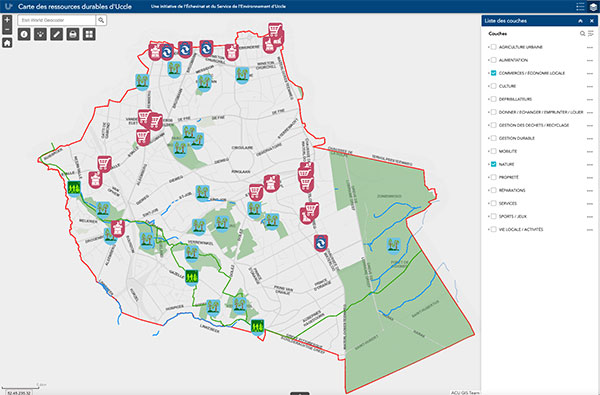This screenshot has height=395, width=600.
Task: Enable the AGRICULTURE URBAINE layer checkbox
Action: 494,47
